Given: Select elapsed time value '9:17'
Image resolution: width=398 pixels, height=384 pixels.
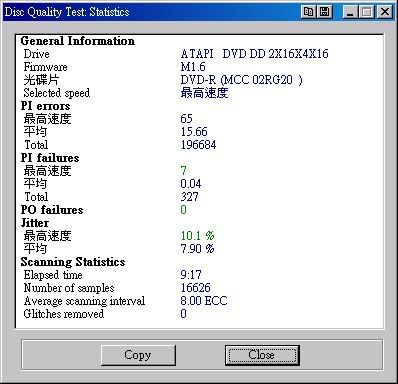Looking at the screenshot, I should tap(191, 275).
